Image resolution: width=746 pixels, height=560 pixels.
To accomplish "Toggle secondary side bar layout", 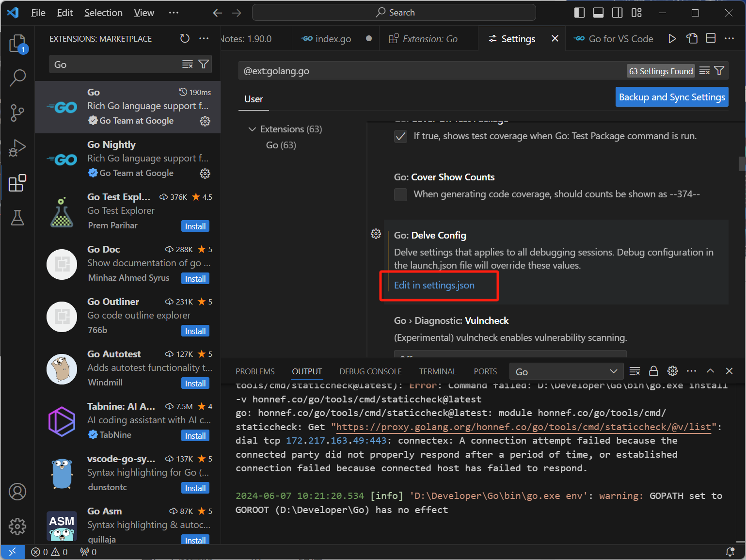I will 617,13.
